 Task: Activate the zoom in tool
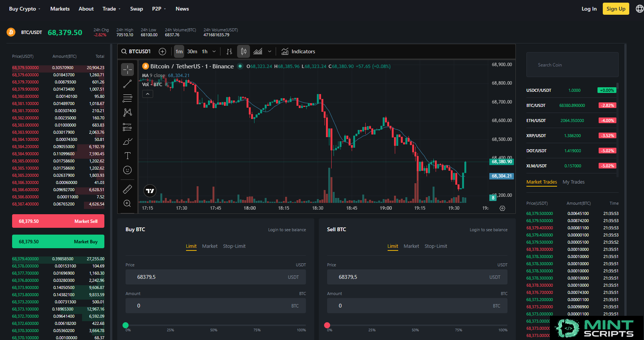coord(127,203)
